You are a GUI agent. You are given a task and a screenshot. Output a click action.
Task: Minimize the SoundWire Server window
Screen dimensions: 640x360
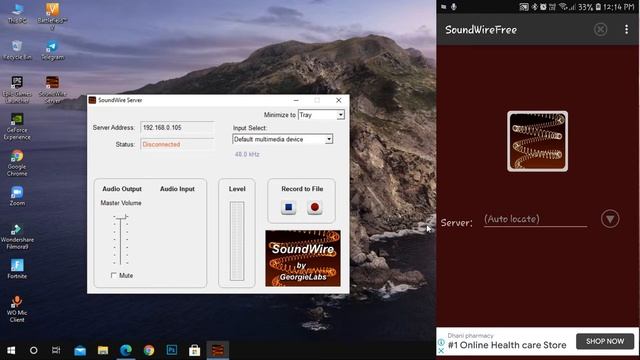click(x=296, y=100)
